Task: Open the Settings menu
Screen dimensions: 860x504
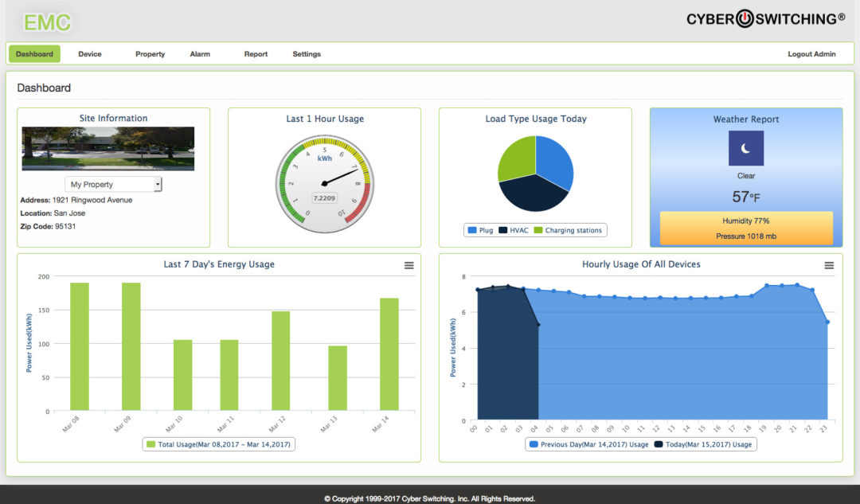Action: point(307,54)
